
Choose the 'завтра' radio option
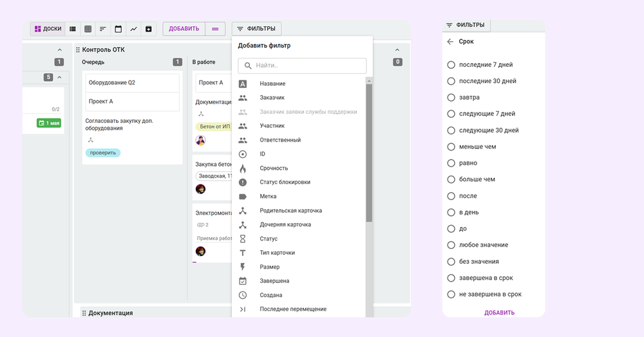point(451,98)
